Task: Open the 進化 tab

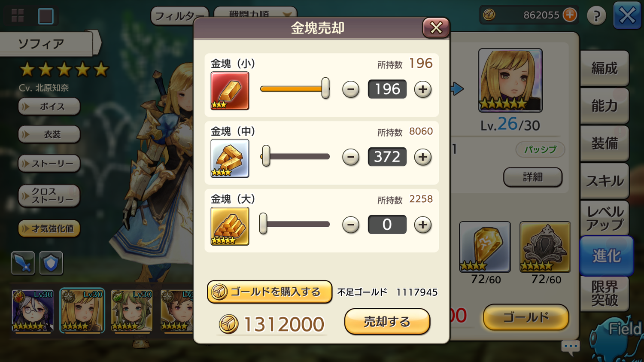Action: pos(606,256)
